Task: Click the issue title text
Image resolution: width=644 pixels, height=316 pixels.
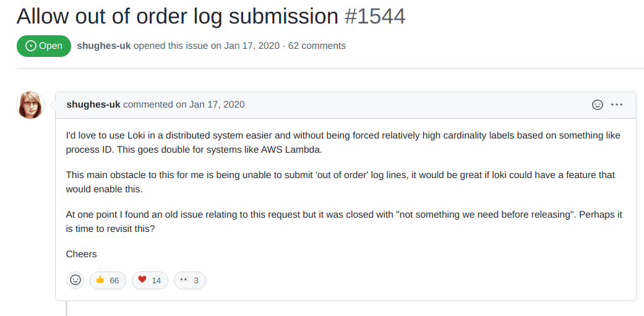Action: tap(178, 17)
